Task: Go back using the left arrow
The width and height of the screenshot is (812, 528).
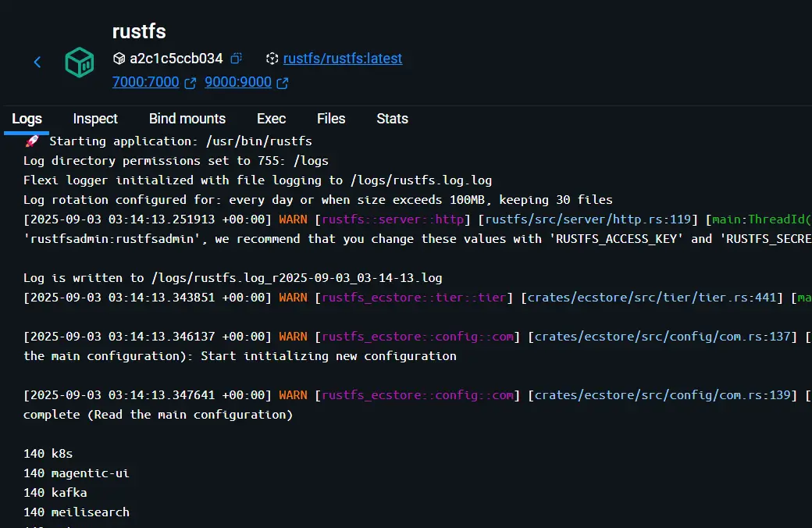Action: 37,62
